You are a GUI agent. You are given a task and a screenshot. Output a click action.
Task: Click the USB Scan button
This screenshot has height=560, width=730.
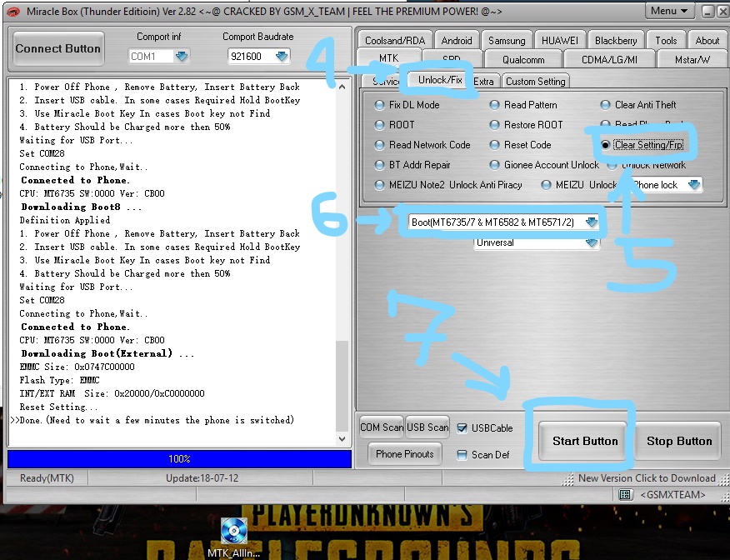(x=427, y=427)
